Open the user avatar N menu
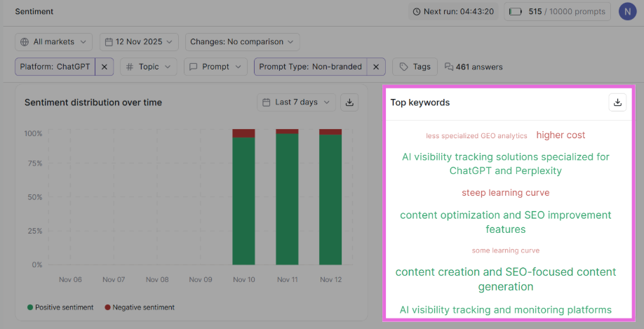Image resolution: width=644 pixels, height=329 pixels. pos(627,12)
